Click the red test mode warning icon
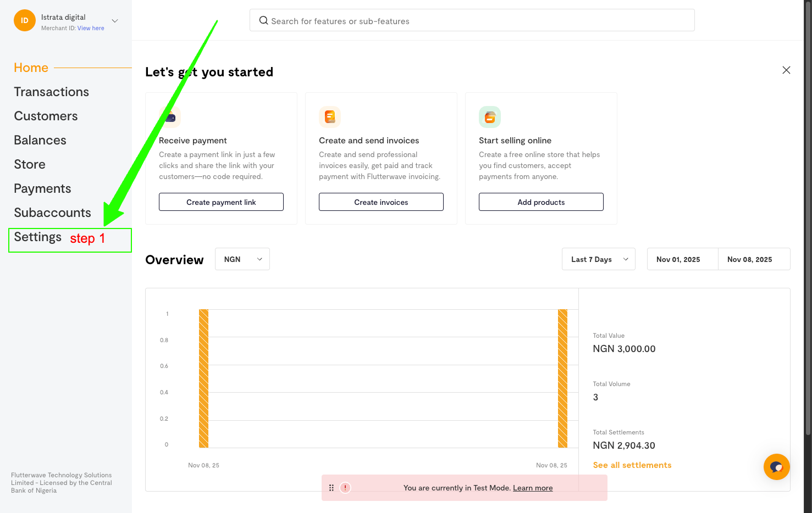The height and width of the screenshot is (513, 812). point(345,488)
